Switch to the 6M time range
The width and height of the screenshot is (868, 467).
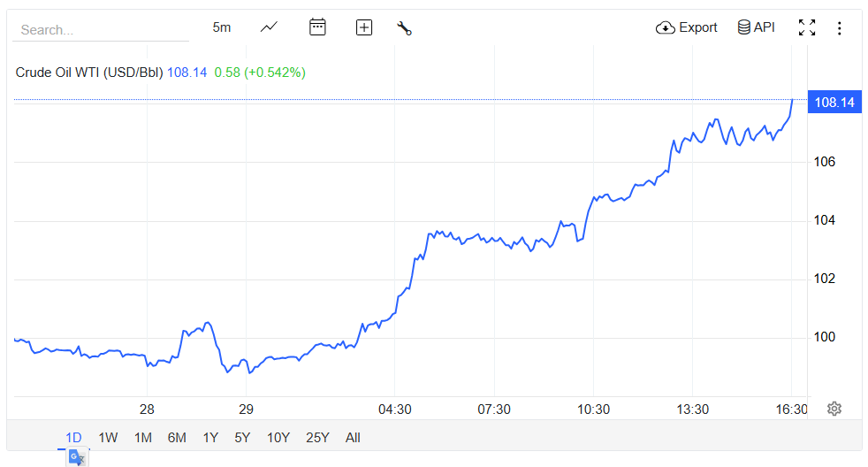coord(177,438)
